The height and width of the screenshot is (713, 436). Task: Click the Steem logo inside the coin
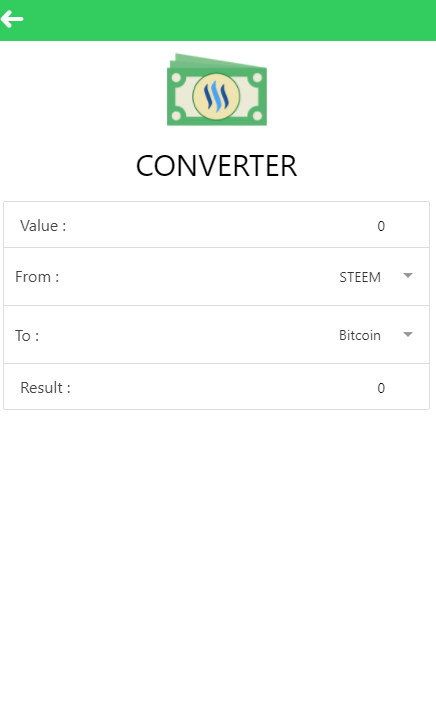tap(216, 96)
